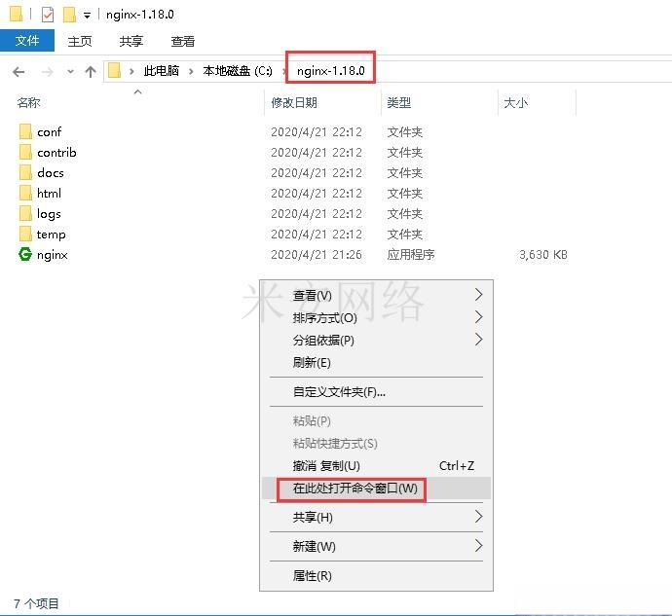This screenshot has width=672, height=616.
Task: Click nginx-1.18.0 breadcrumb segment
Action: pyautogui.click(x=330, y=71)
